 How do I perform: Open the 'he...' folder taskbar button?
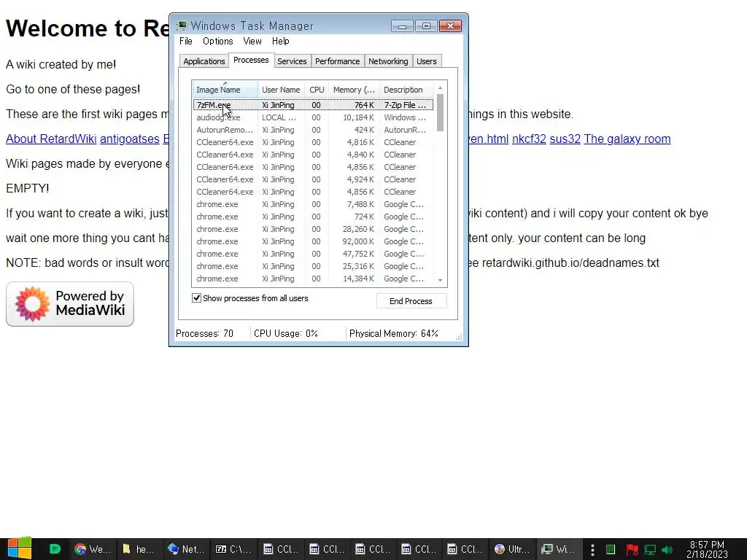pos(139,549)
